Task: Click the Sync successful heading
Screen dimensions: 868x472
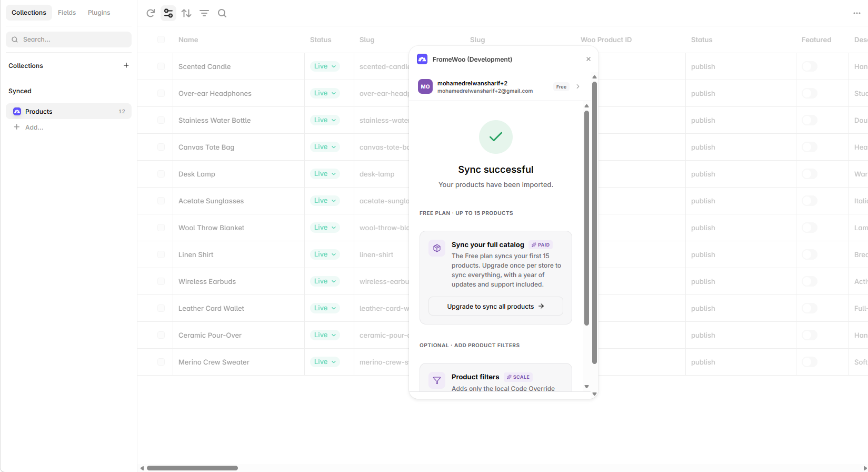Action: [x=496, y=169]
